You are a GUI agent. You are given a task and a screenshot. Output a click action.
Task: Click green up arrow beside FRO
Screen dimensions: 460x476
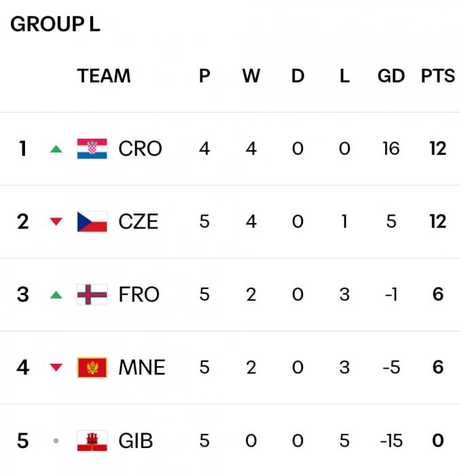[56, 295]
